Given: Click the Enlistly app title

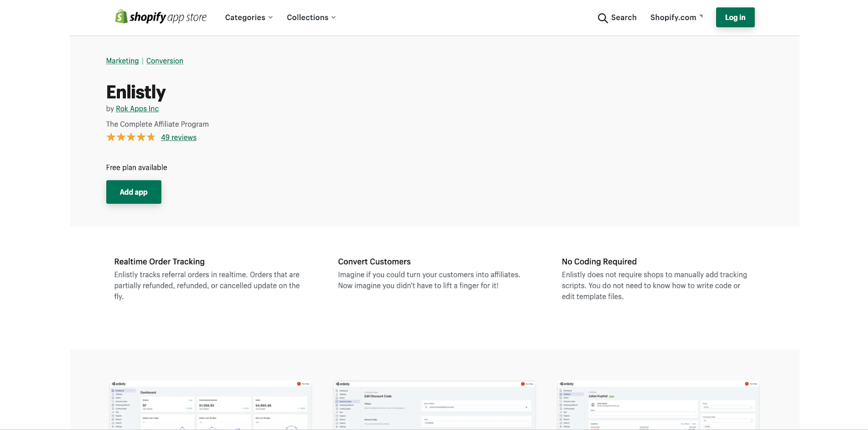Looking at the screenshot, I should point(136,92).
